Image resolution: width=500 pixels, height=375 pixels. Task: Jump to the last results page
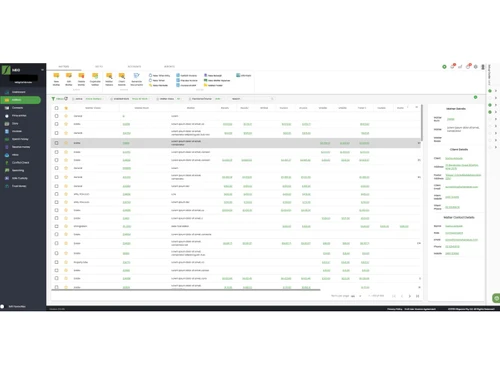coord(417,296)
